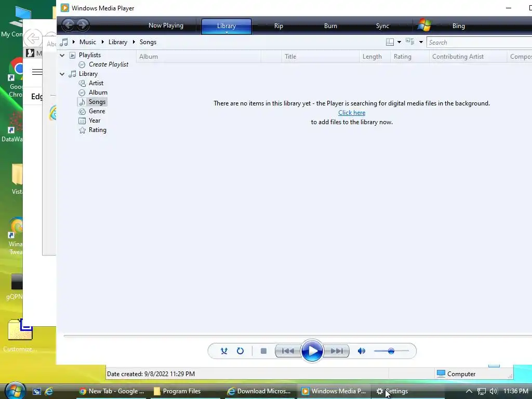Open the layout options dropdown arrow
Screen dimensions: 532x399
coord(399,42)
